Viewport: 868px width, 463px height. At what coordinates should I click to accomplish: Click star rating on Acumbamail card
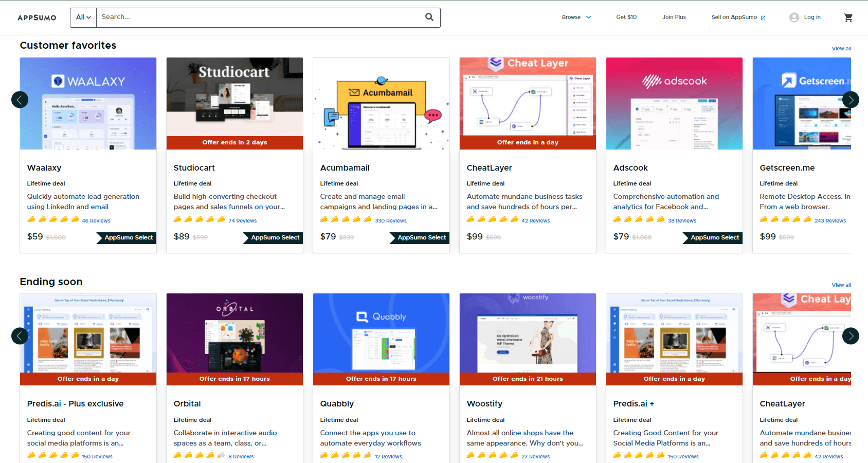346,220
